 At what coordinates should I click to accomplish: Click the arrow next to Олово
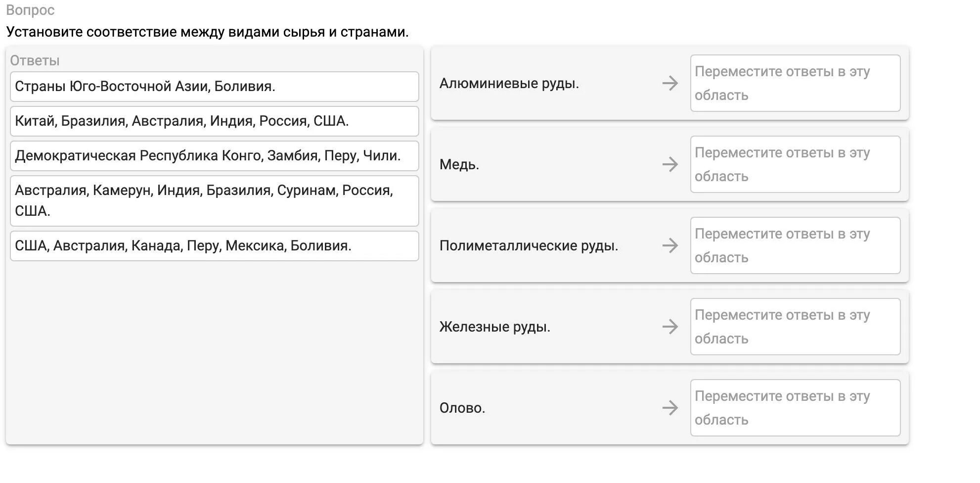670,408
